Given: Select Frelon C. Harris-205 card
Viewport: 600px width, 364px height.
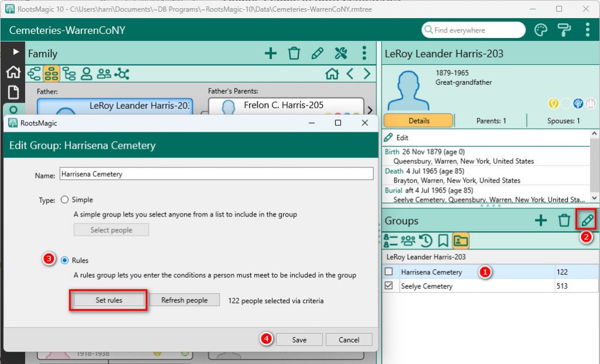Looking at the screenshot, I should (286, 106).
